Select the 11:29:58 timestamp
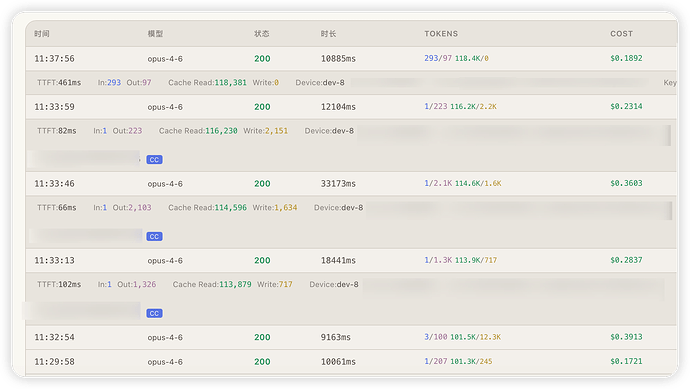 pos(55,362)
